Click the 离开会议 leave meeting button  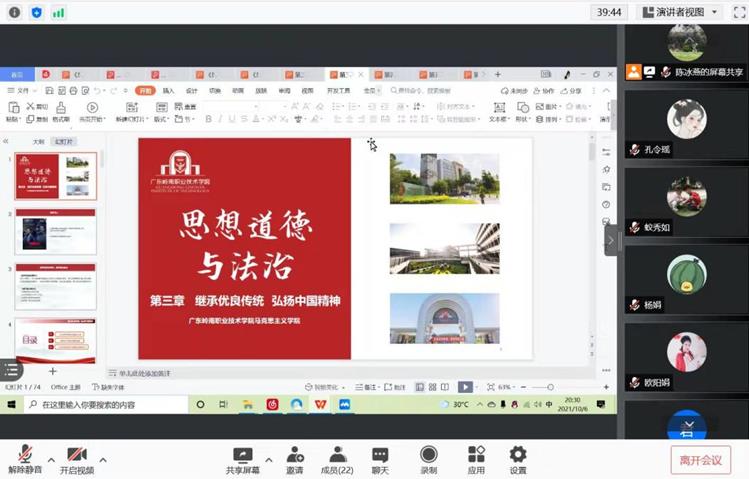(x=700, y=459)
